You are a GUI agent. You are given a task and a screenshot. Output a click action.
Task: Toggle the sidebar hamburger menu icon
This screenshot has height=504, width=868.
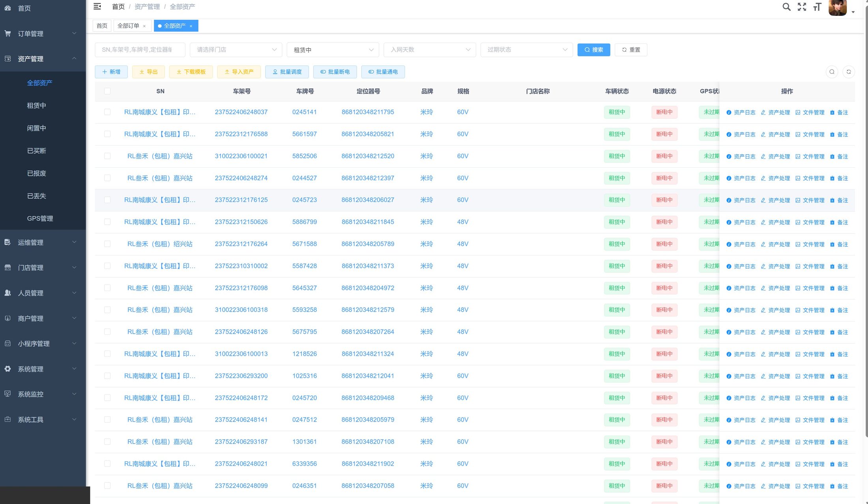click(97, 6)
